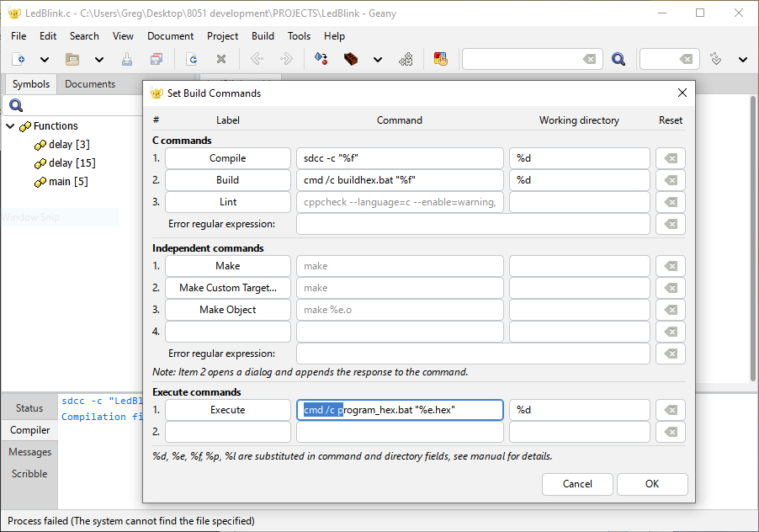Viewport: 759px width, 532px height.
Task: Open the toolbar overflow dropdown arrow
Action: pyautogui.click(x=742, y=60)
